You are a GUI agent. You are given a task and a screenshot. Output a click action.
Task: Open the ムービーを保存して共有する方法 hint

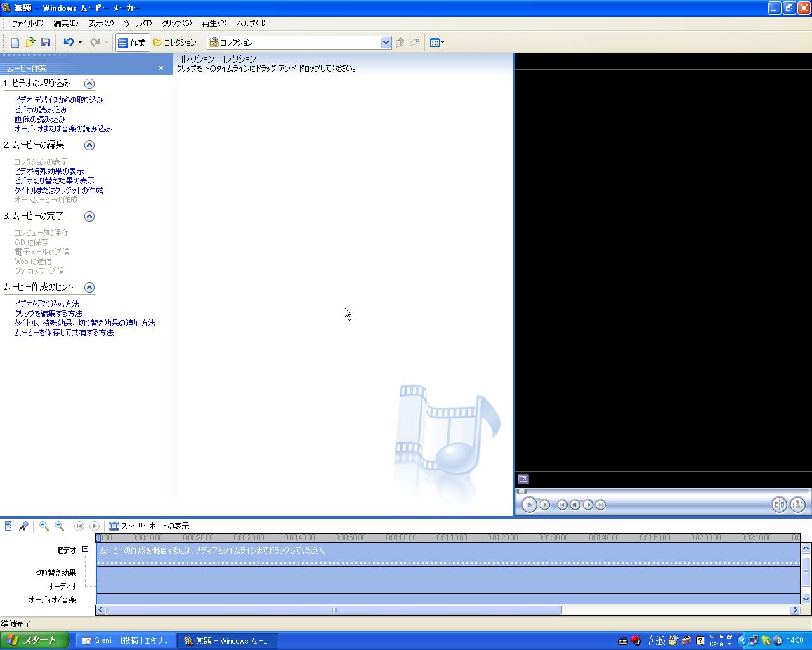coord(64,333)
